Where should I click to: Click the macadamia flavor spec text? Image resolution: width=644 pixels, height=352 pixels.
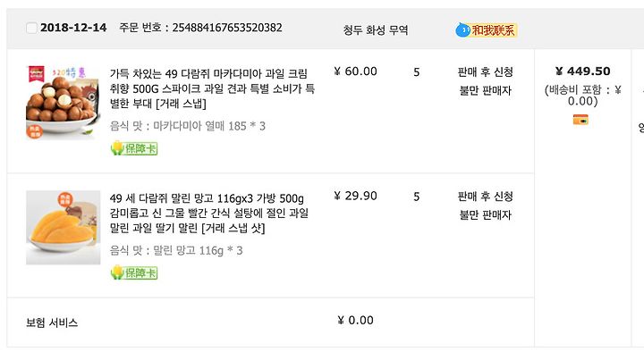coord(187,126)
